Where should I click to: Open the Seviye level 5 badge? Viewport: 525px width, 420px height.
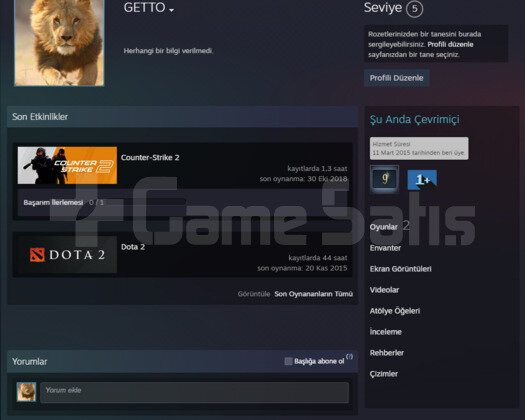coord(414,9)
